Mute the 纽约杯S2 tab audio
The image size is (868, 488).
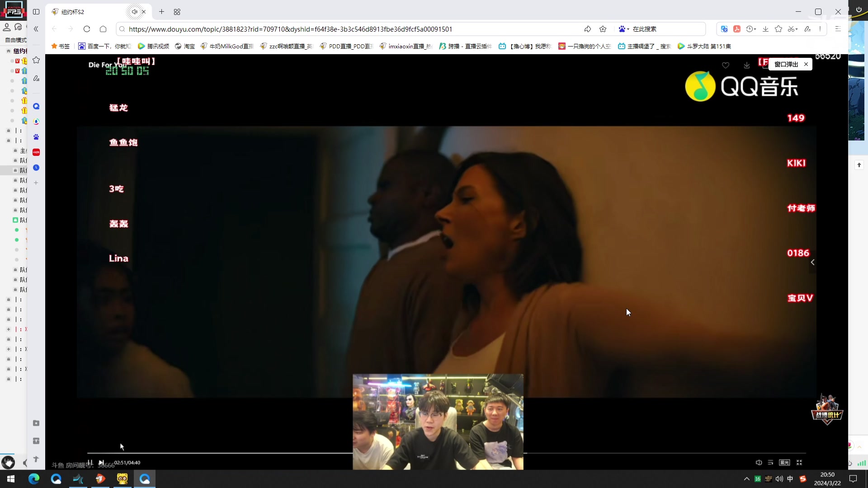click(134, 12)
